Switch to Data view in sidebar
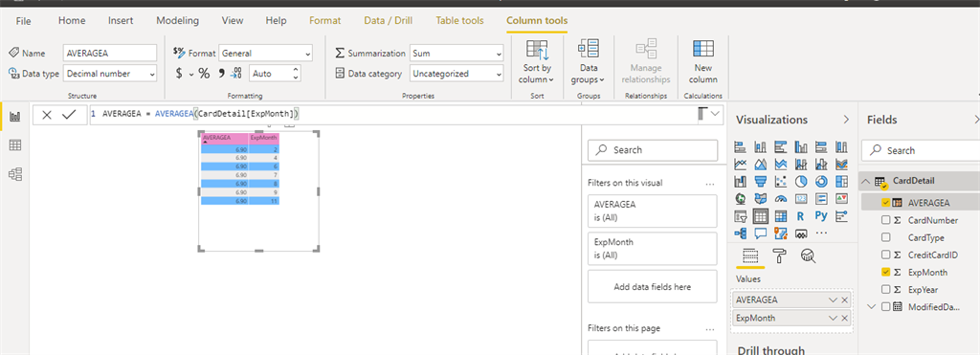This screenshot has height=355, width=980. tap(15, 145)
